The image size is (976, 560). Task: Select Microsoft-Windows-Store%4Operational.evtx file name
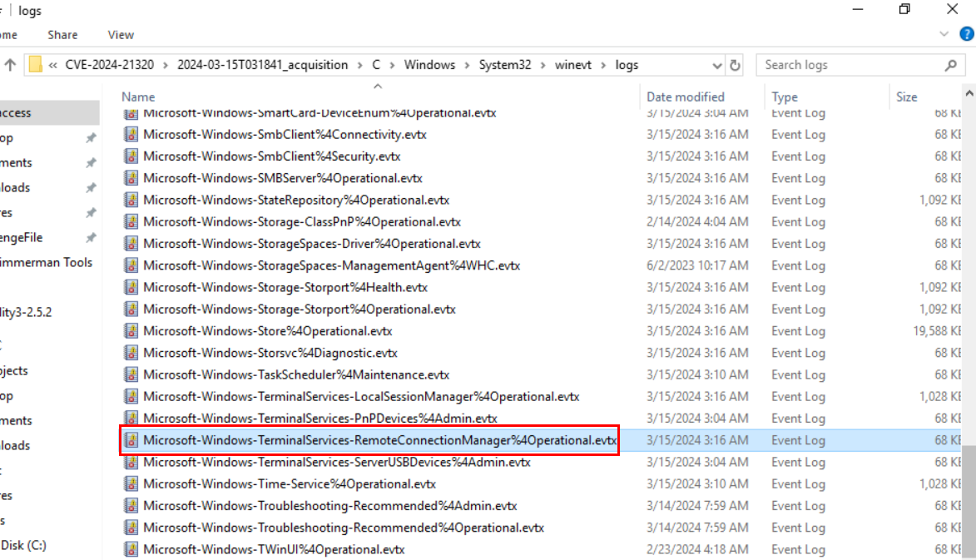coord(268,331)
